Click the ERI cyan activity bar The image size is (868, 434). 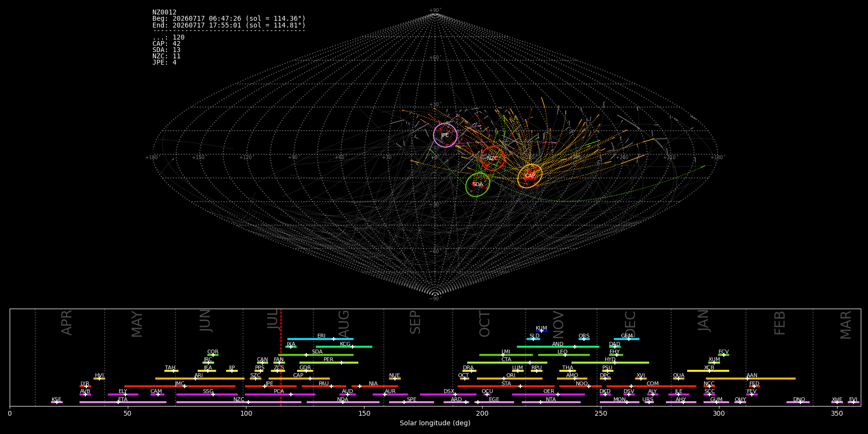[x=320, y=339]
